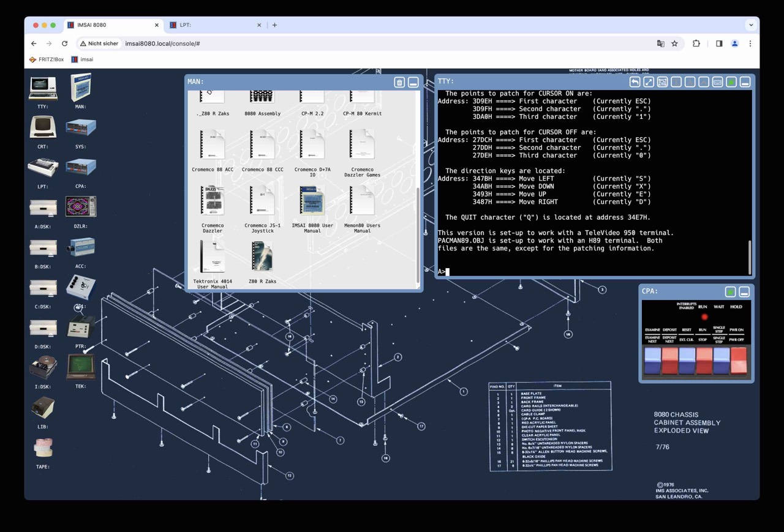Viewport: 784px width, 532px height.
Task: Go back in browser history
Action: point(34,43)
